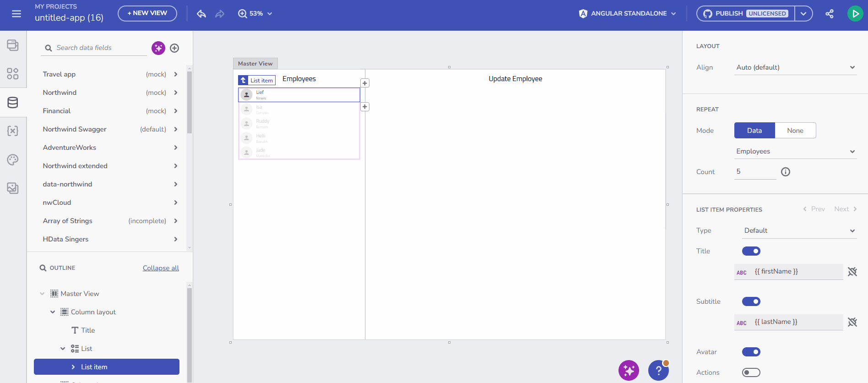868x383 pixels.
Task: Disable the Subtitle toggle
Action: point(751,301)
